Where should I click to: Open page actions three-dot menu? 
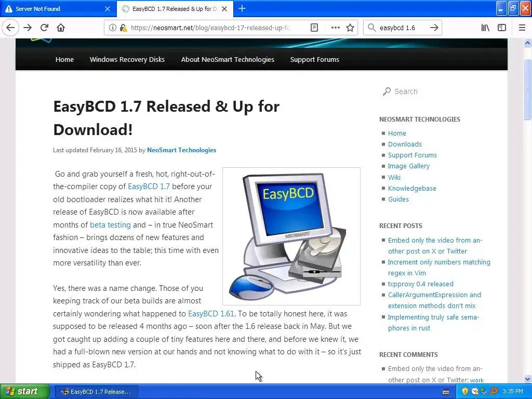pyautogui.click(x=335, y=28)
